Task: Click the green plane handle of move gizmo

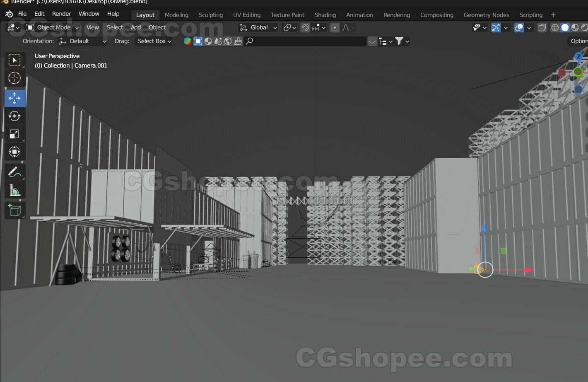Action: [504, 251]
